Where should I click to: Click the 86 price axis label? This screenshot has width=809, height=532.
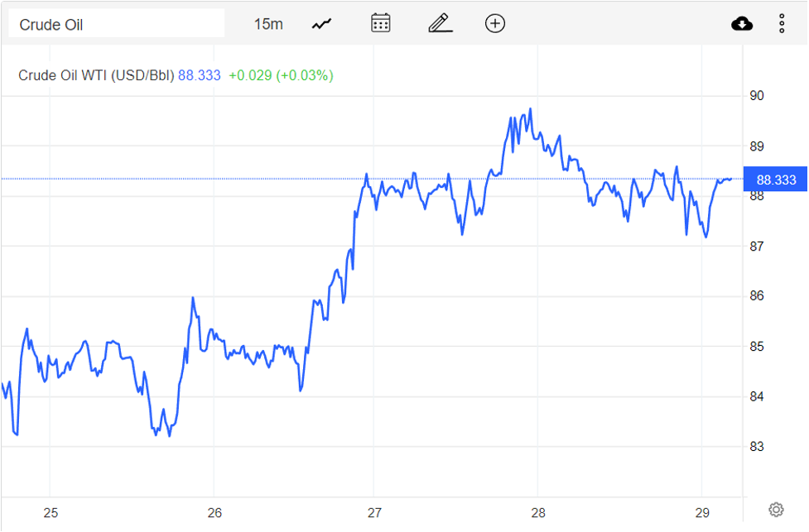tap(757, 296)
